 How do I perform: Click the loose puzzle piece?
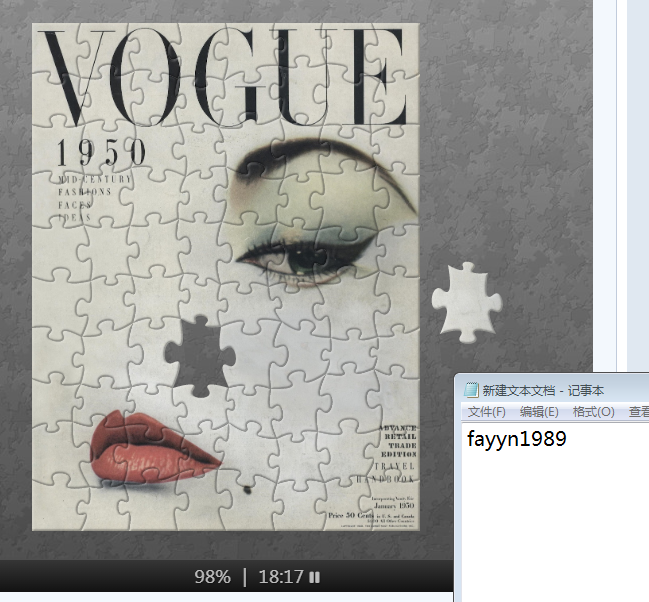pos(466,300)
